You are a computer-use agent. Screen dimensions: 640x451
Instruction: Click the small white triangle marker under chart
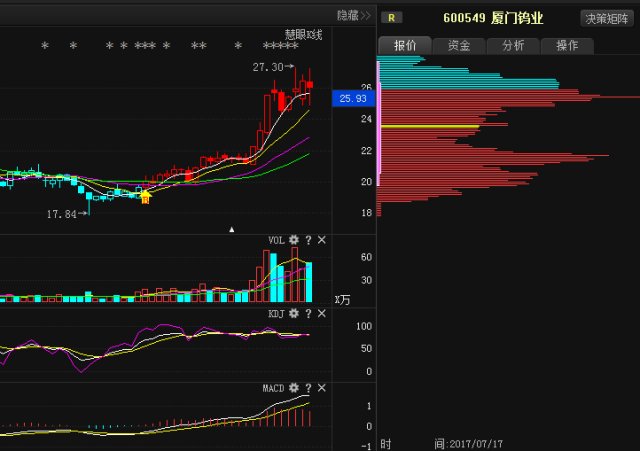pyautogui.click(x=231, y=229)
